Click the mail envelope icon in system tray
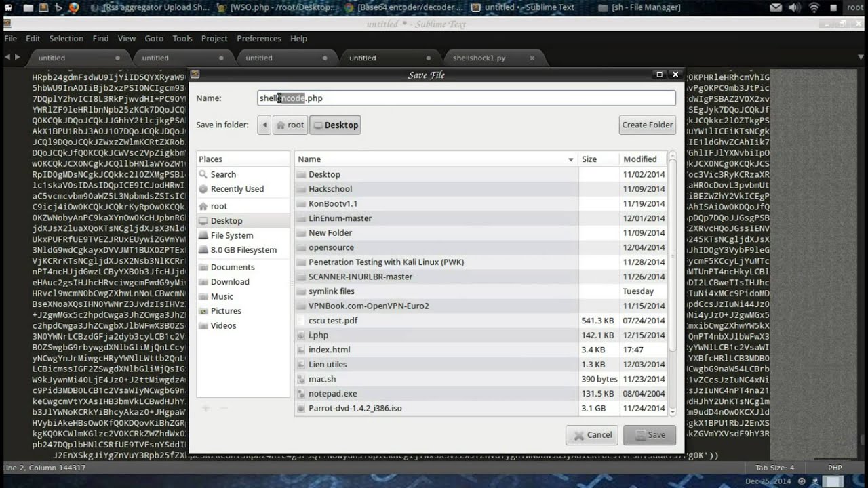The width and height of the screenshot is (868, 488). (x=776, y=7)
